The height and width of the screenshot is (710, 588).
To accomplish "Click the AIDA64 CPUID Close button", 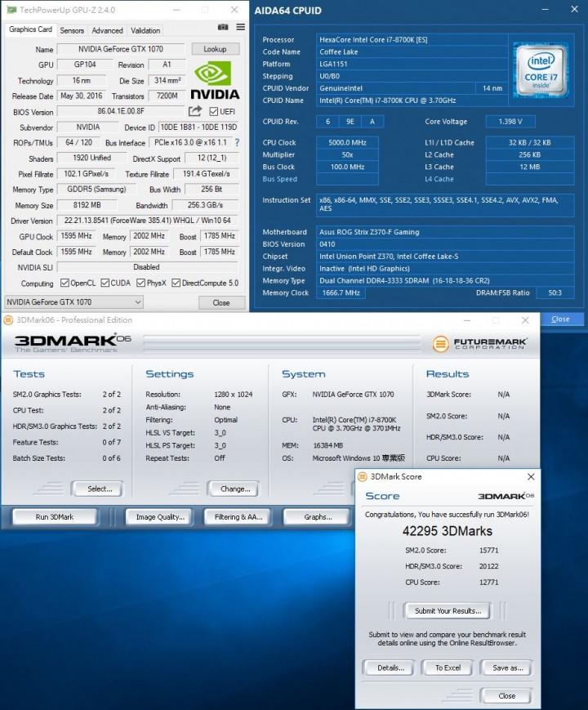I will click(560, 319).
